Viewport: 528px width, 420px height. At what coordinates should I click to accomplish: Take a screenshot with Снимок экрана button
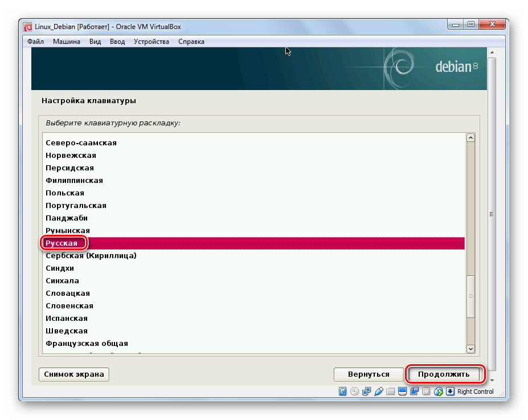pyautogui.click(x=73, y=374)
